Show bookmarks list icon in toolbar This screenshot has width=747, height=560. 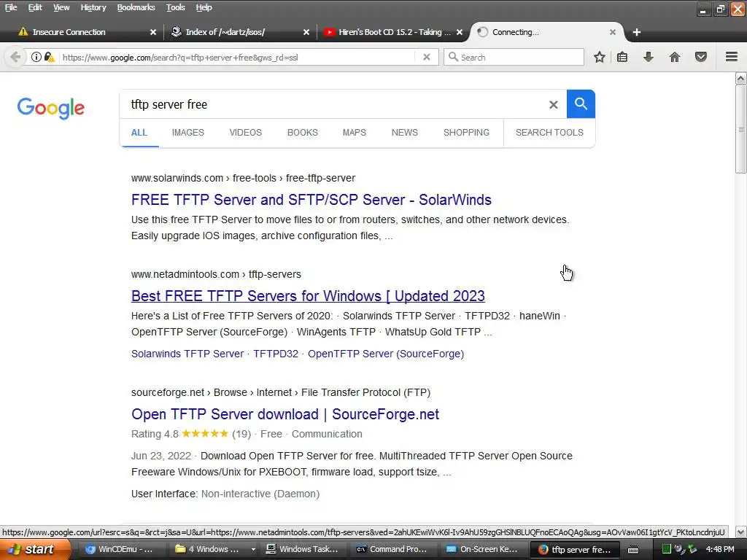622,57
